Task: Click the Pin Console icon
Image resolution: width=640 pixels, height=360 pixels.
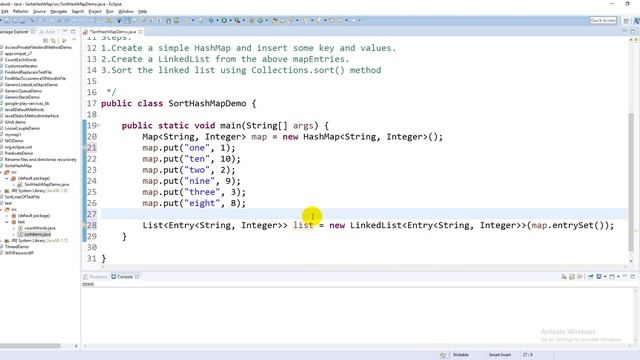Action: (590, 276)
